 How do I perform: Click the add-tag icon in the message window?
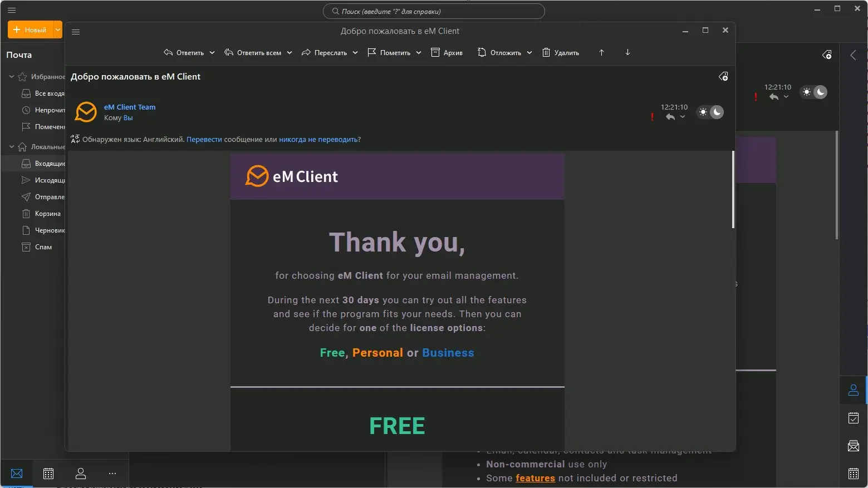click(723, 77)
